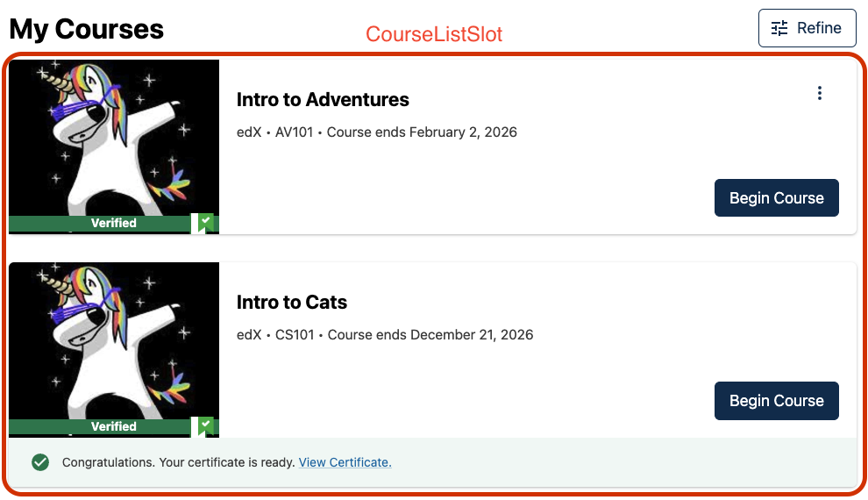Image resolution: width=868 pixels, height=500 pixels.
Task: Click the CS101 course code text
Action: pos(296,335)
